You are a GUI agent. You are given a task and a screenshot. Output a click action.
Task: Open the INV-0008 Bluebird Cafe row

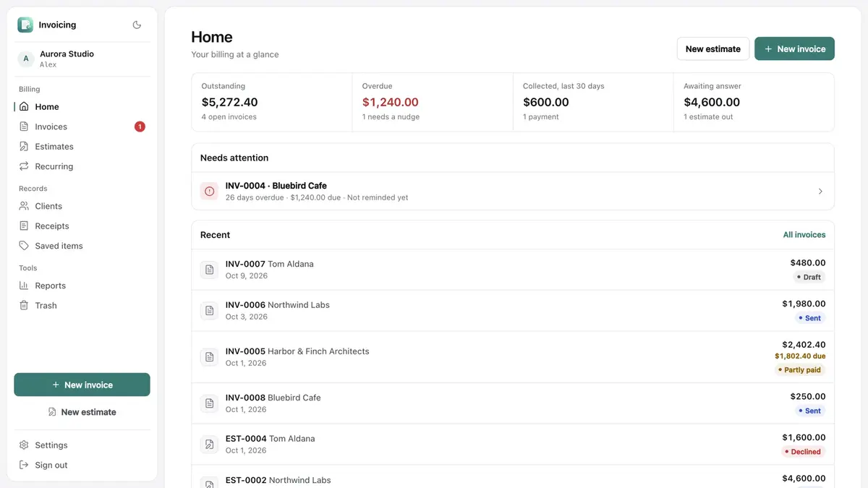[513, 403]
